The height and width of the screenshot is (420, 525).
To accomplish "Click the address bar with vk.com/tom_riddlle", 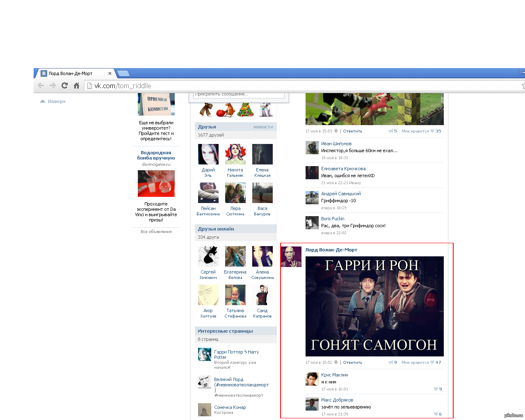I will click(x=304, y=85).
